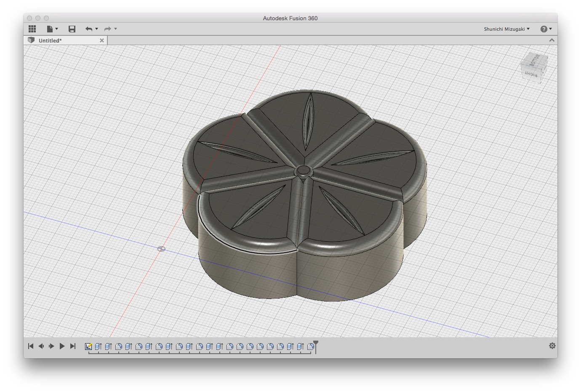Open the data panel grid icon
Screen dimensions: 581x392
[32, 29]
